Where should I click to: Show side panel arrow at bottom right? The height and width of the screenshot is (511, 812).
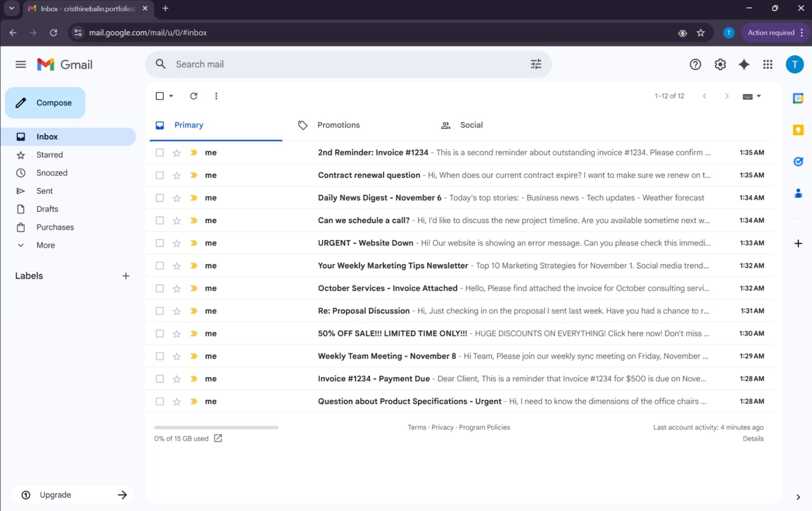798,497
